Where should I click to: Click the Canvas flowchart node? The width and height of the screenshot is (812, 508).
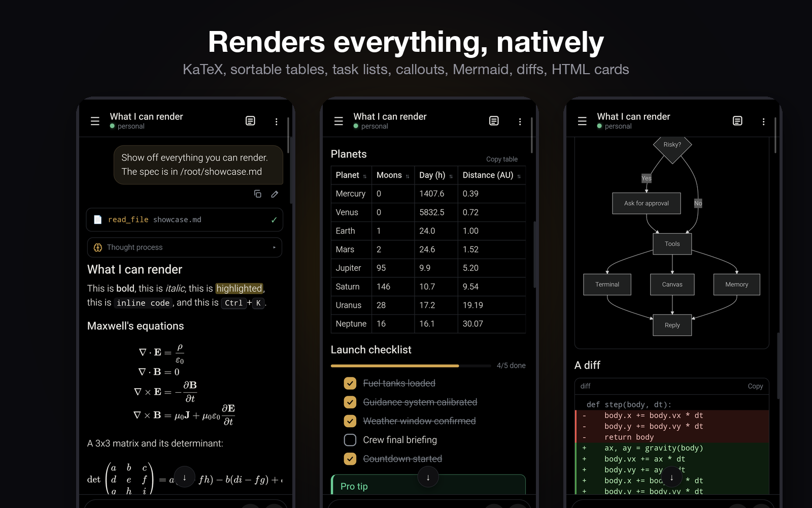pyautogui.click(x=672, y=284)
